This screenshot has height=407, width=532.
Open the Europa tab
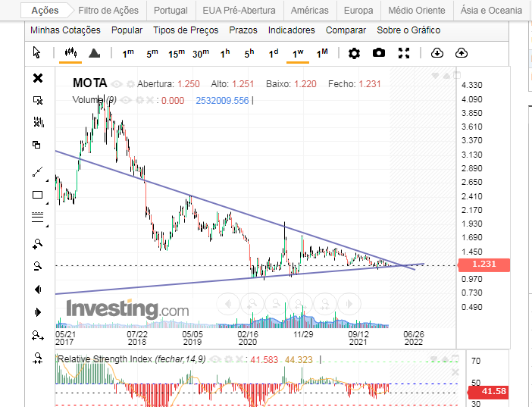pyautogui.click(x=358, y=11)
